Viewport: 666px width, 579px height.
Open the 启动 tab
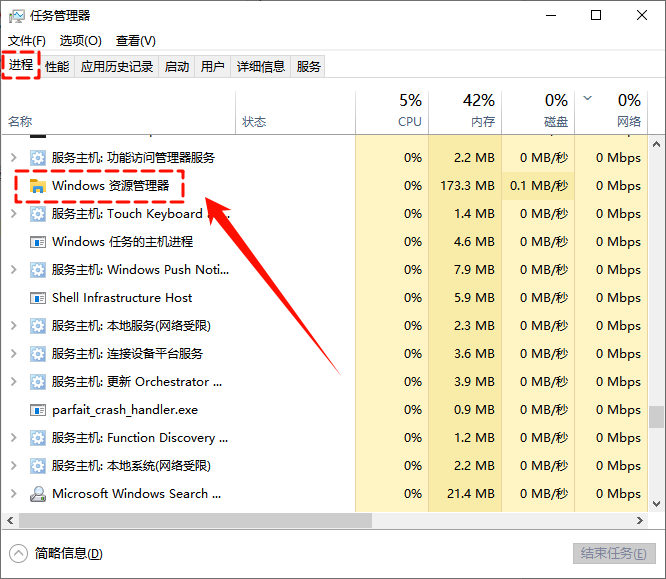point(177,67)
